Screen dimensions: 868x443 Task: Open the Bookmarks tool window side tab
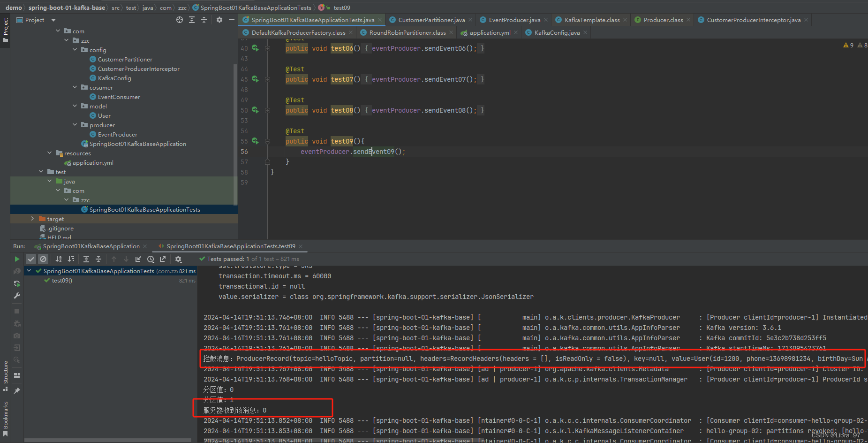point(5,419)
